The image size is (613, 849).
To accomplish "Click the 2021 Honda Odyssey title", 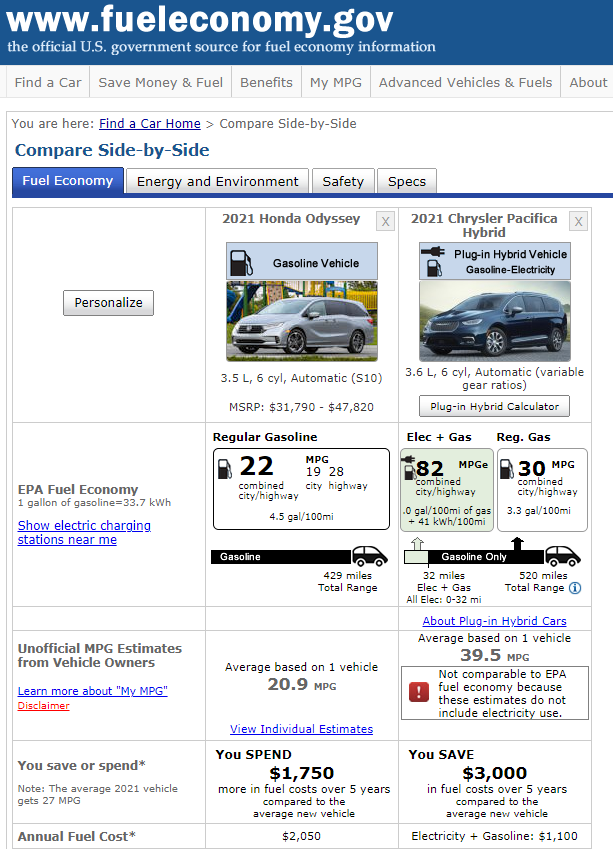I will [x=291, y=219].
